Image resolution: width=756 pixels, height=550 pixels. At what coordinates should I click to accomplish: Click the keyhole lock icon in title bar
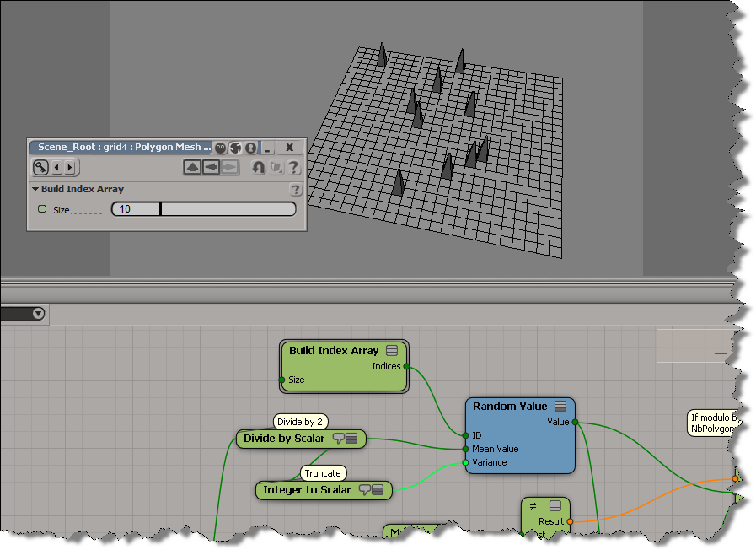[250, 147]
